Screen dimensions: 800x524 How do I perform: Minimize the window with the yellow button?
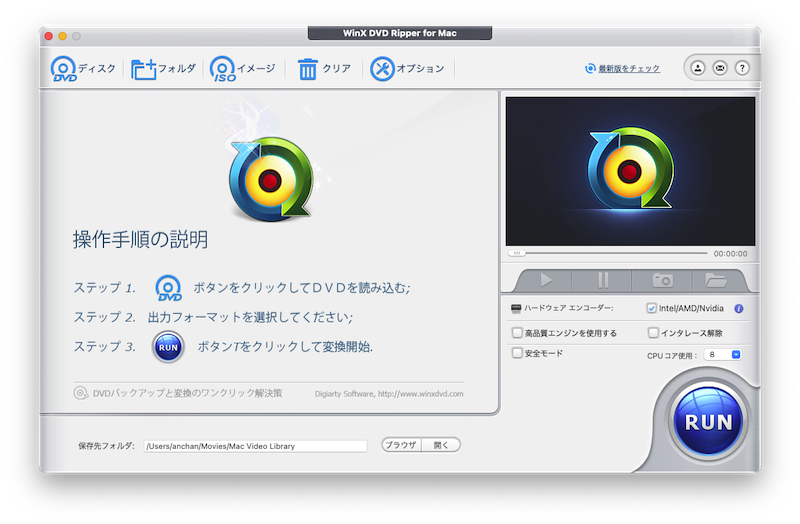(63, 36)
